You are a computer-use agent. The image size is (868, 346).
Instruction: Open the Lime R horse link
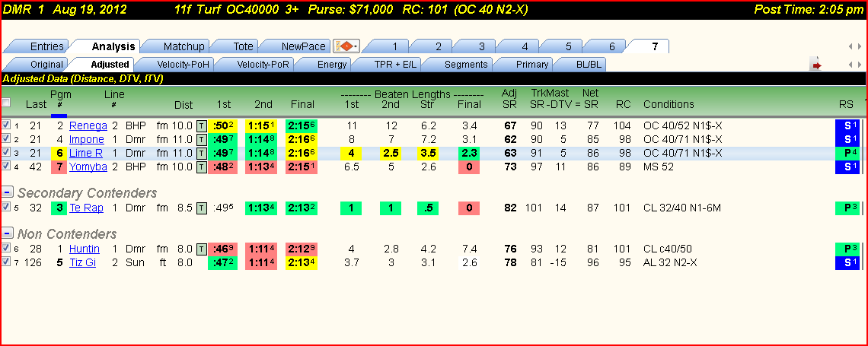86,153
